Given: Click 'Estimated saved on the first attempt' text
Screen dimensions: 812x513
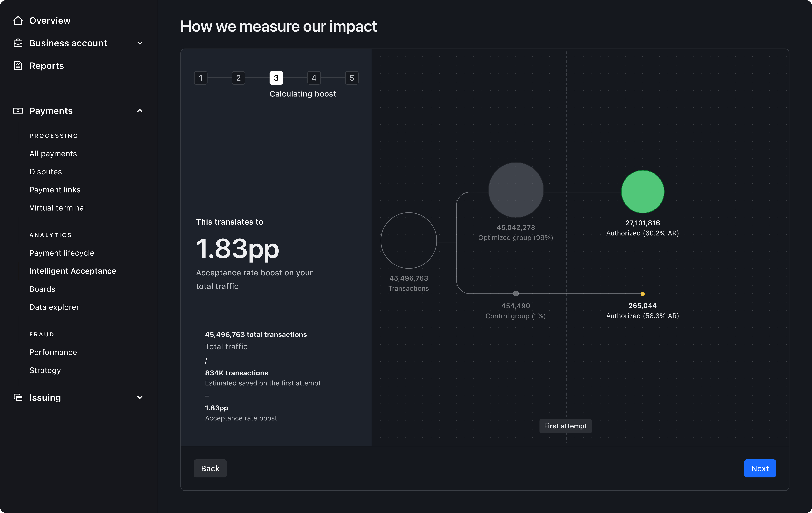Looking at the screenshot, I should coord(263,383).
